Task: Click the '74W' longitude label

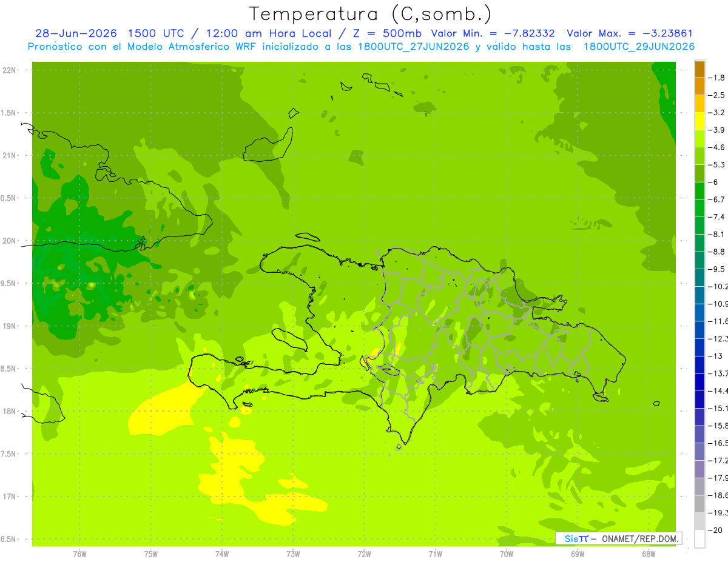Action: point(222,554)
